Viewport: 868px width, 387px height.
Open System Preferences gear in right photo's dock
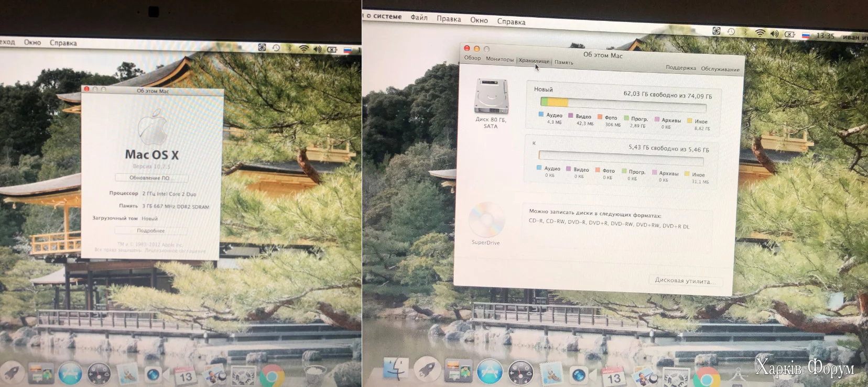click(x=677, y=378)
